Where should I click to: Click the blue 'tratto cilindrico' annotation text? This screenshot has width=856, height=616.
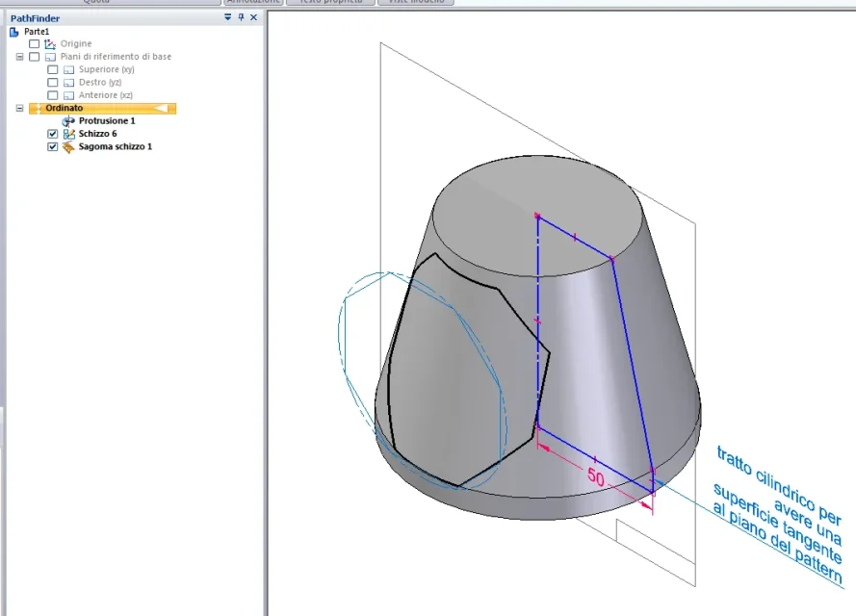(777, 516)
